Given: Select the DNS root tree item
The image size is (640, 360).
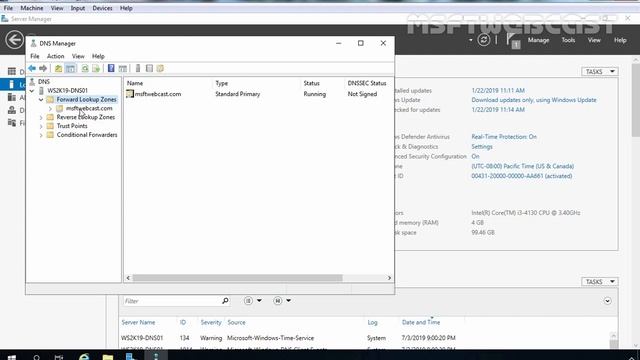Looking at the screenshot, I should pos(44,82).
